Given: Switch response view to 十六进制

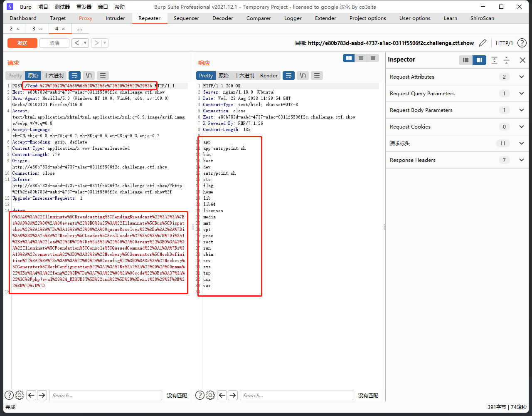Looking at the screenshot, I should (244, 75).
